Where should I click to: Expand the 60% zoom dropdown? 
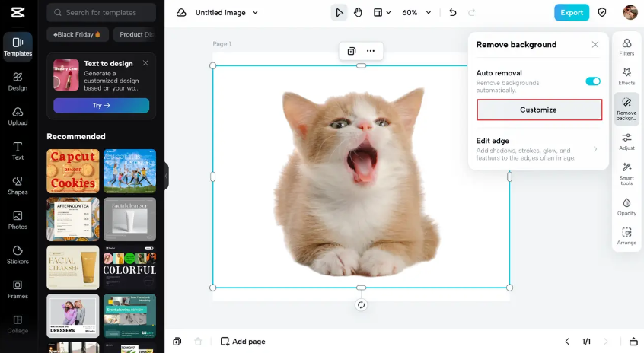pos(428,13)
